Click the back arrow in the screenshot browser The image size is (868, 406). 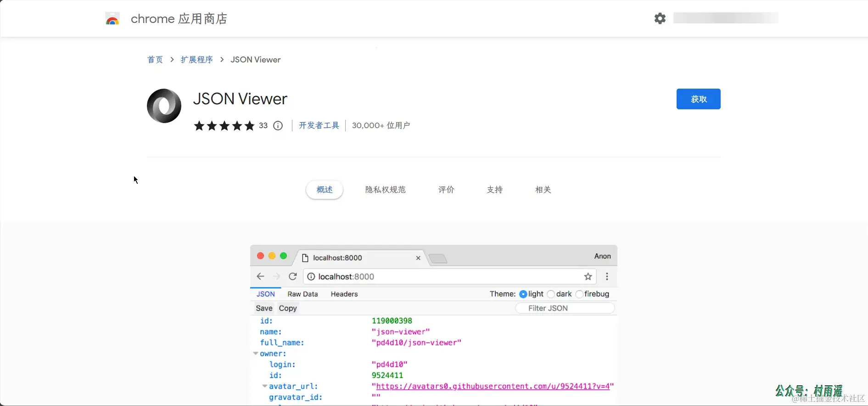tap(260, 276)
